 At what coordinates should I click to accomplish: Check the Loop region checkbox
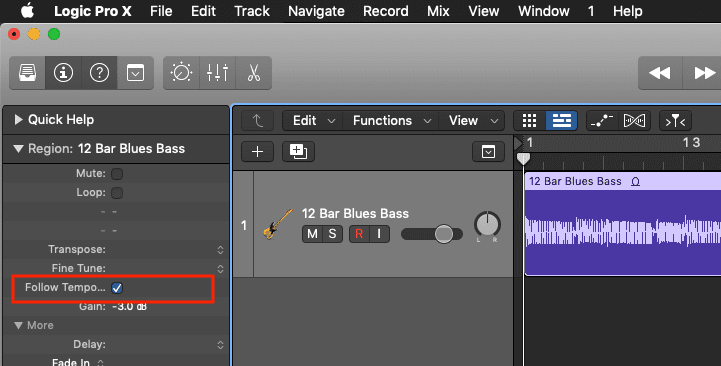click(117, 193)
